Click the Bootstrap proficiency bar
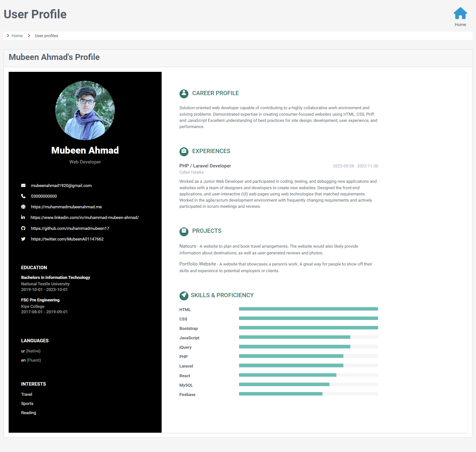 [x=308, y=328]
